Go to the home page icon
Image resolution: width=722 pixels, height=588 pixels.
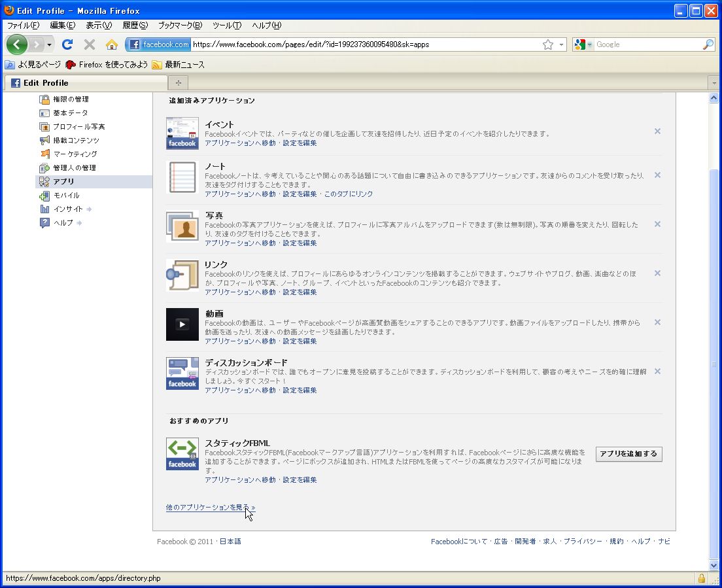pyautogui.click(x=111, y=44)
